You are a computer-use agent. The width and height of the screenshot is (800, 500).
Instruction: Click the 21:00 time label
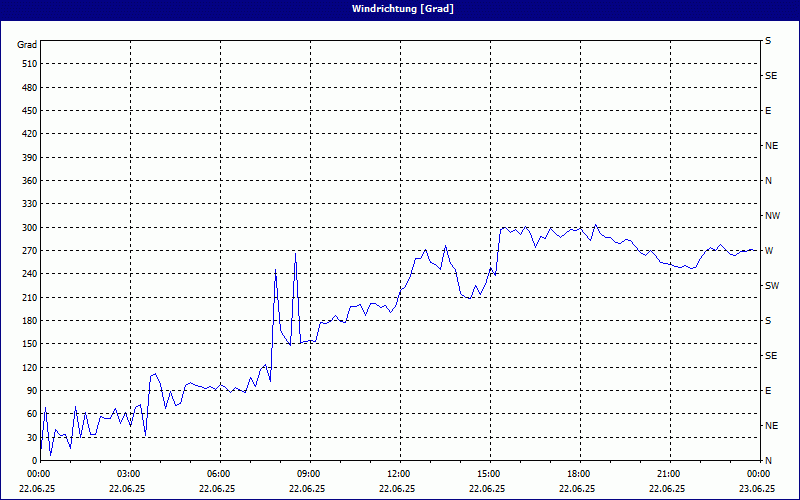(670, 473)
